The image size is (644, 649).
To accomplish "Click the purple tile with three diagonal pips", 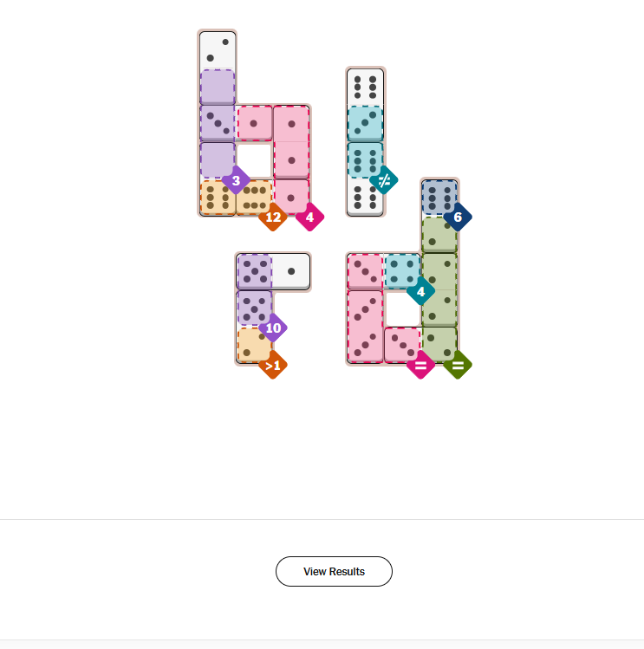I will coord(218,123).
